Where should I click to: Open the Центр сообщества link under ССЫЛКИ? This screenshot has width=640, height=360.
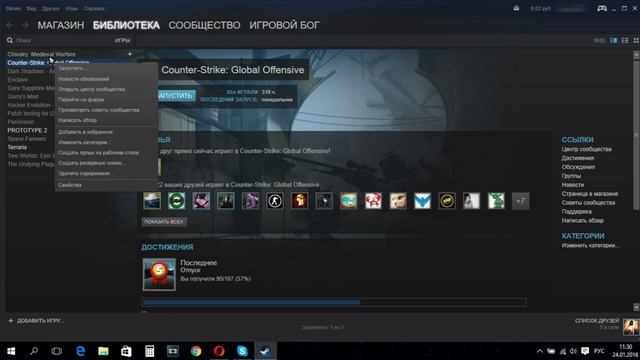click(587, 149)
